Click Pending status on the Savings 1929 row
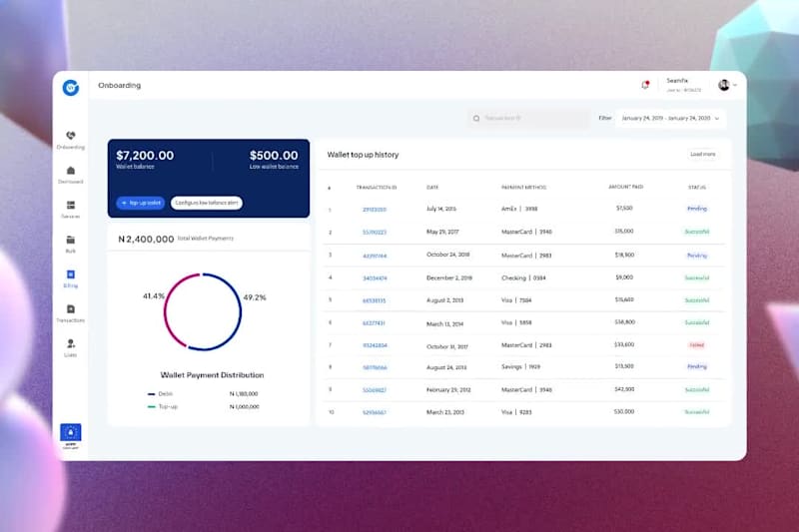This screenshot has width=799, height=532. pyautogui.click(x=696, y=366)
